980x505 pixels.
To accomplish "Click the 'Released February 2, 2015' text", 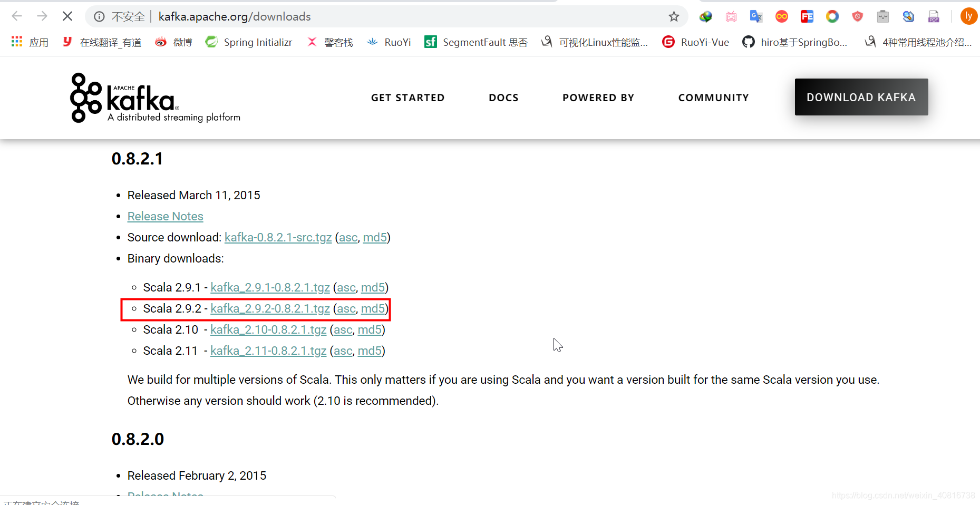I will tap(197, 475).
